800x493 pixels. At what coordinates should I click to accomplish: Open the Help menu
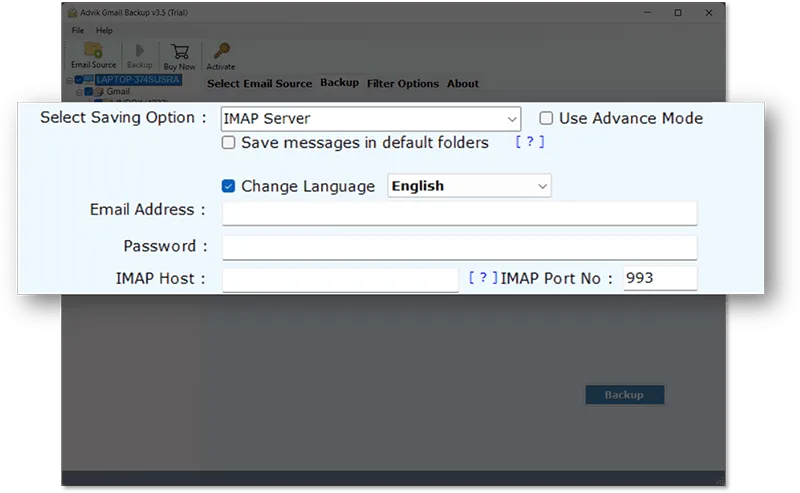(104, 31)
